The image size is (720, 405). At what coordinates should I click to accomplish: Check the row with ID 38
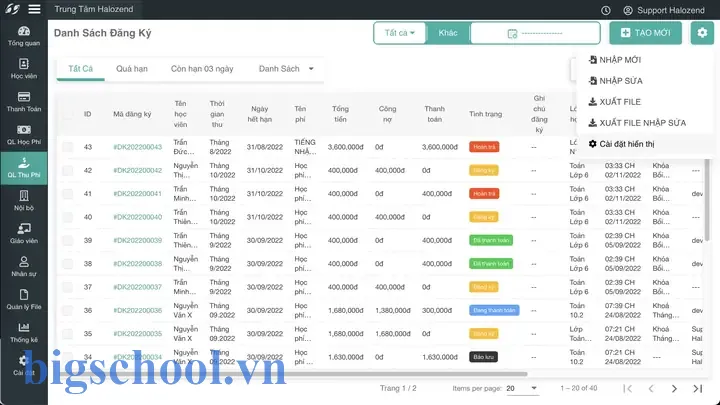point(68,264)
